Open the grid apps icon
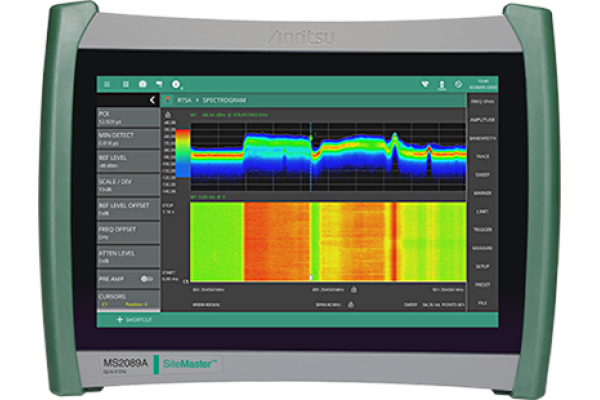600x400 pixels. coord(126,84)
